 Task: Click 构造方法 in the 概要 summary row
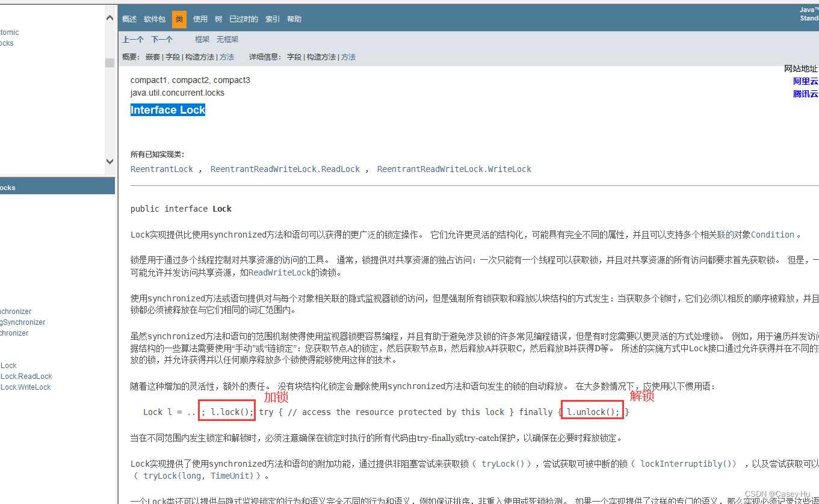(200, 57)
